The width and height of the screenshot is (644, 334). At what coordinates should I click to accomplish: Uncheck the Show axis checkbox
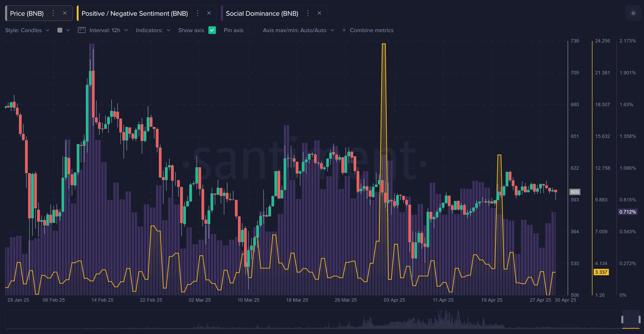[x=212, y=30]
